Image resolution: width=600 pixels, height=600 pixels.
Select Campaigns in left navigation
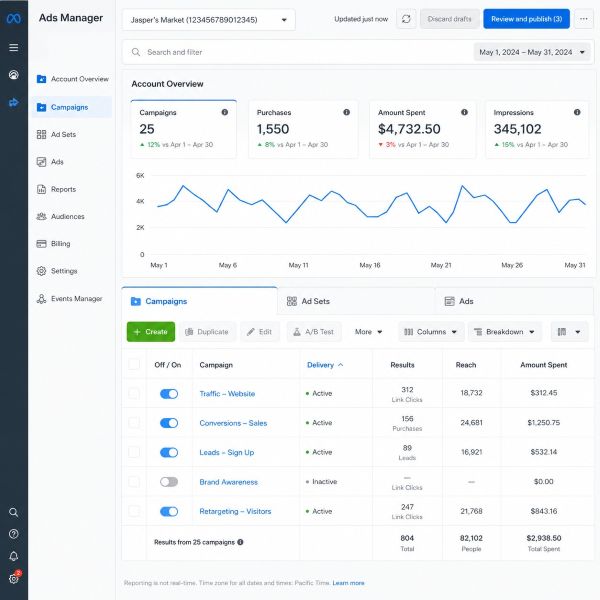tap(72, 107)
